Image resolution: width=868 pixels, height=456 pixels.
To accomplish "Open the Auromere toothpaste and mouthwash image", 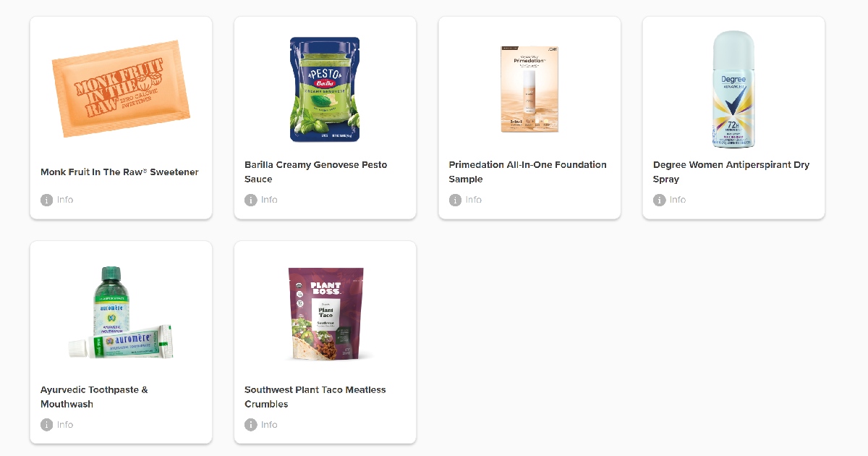I will coord(121,313).
